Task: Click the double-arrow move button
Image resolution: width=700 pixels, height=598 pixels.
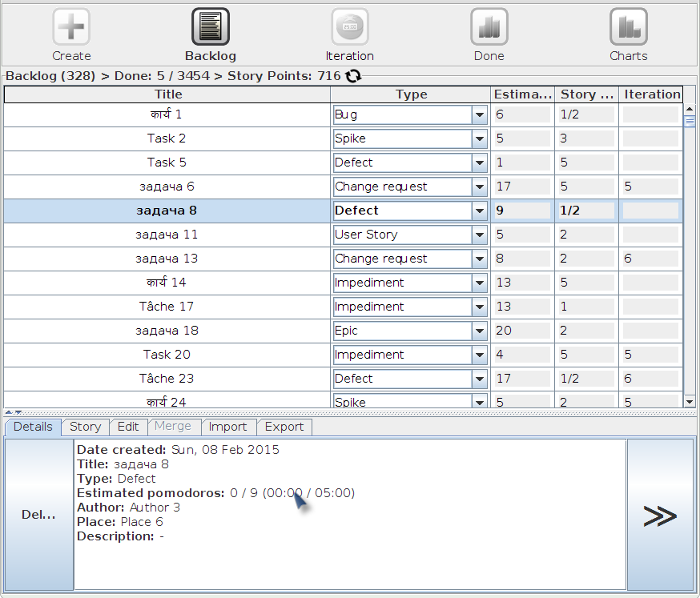Action: click(660, 515)
